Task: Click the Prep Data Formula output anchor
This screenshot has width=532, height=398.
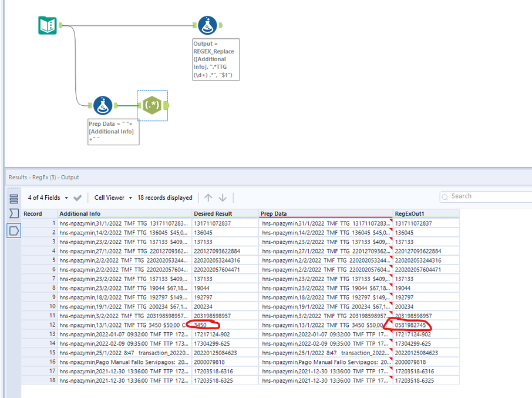Action: pos(116,106)
